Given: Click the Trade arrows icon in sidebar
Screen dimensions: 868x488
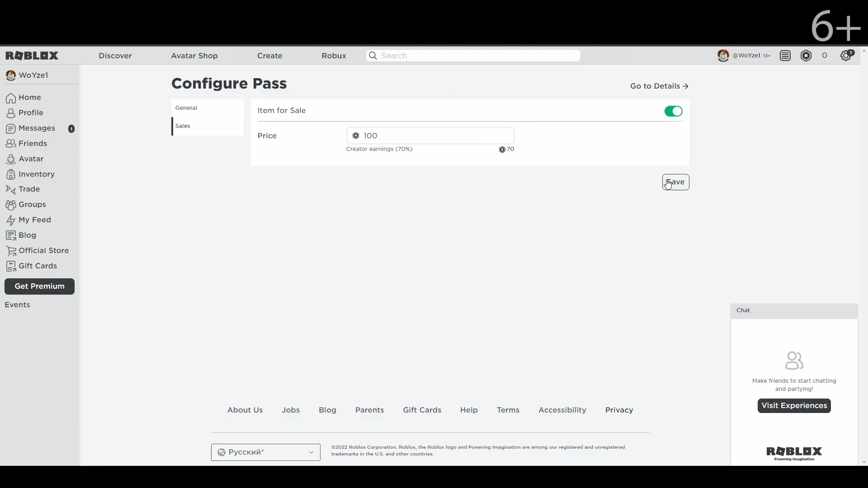Looking at the screenshot, I should click(x=11, y=189).
